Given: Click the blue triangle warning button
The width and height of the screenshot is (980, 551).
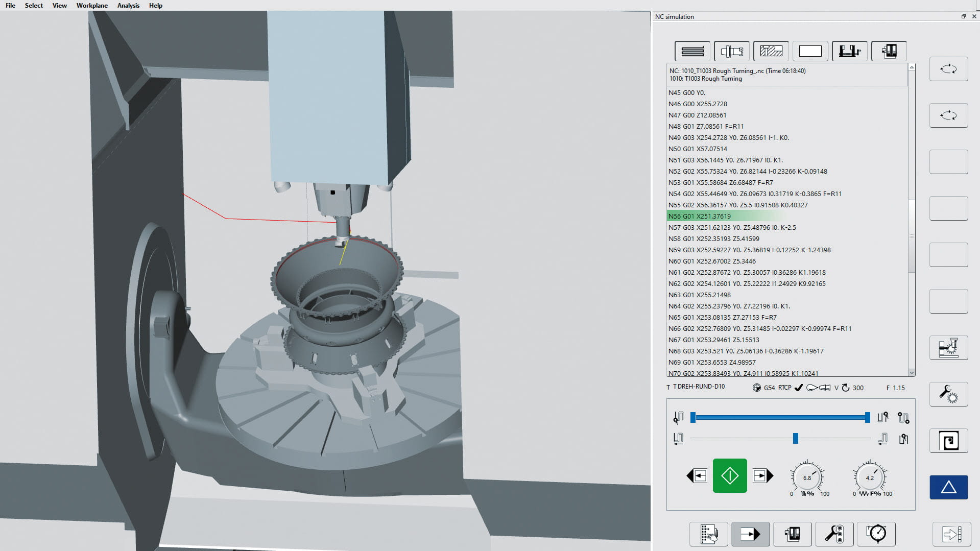Looking at the screenshot, I should (948, 487).
